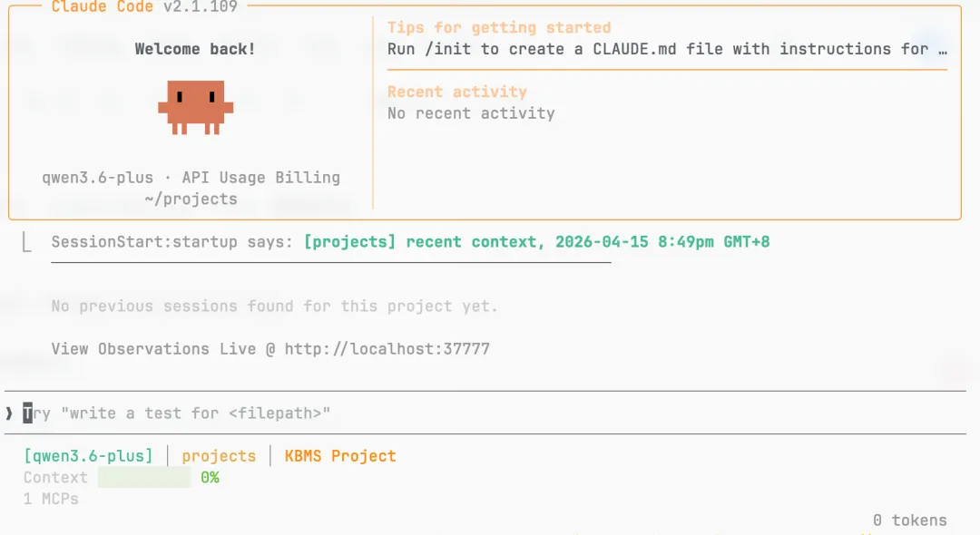980x535 pixels.
Task: Click the orange "projects" status segment
Action: pos(219,456)
